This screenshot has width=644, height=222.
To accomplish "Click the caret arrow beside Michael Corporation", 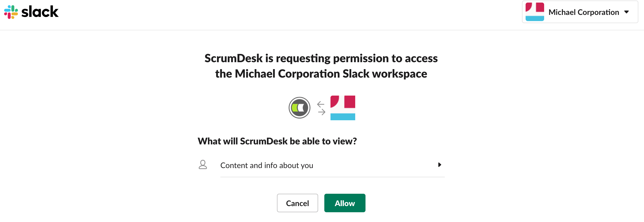I will tap(626, 12).
